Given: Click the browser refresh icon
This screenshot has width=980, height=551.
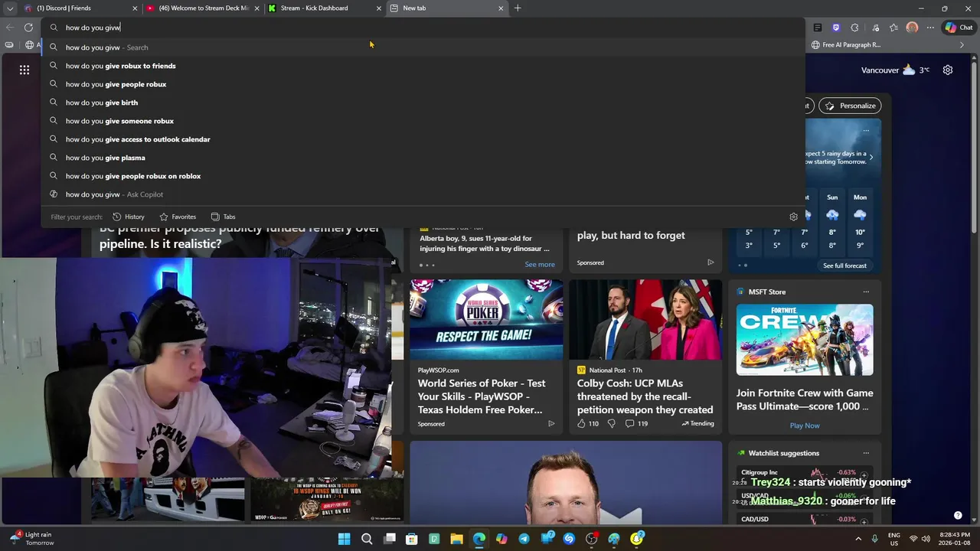Looking at the screenshot, I should [x=28, y=28].
